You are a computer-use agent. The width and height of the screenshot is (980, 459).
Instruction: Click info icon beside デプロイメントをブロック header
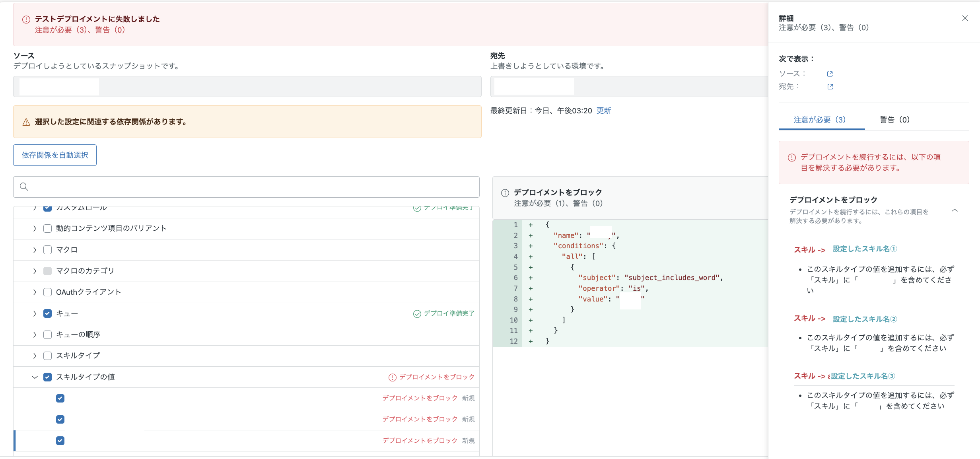tap(505, 193)
